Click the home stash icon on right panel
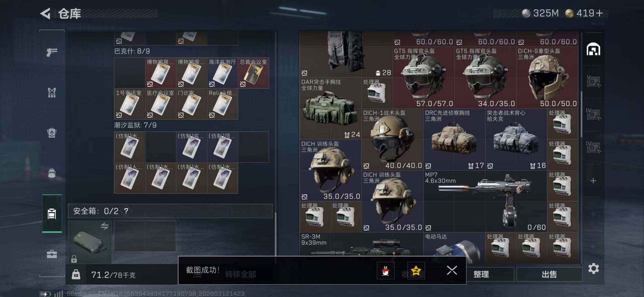The width and height of the screenshot is (644, 297). point(593,49)
